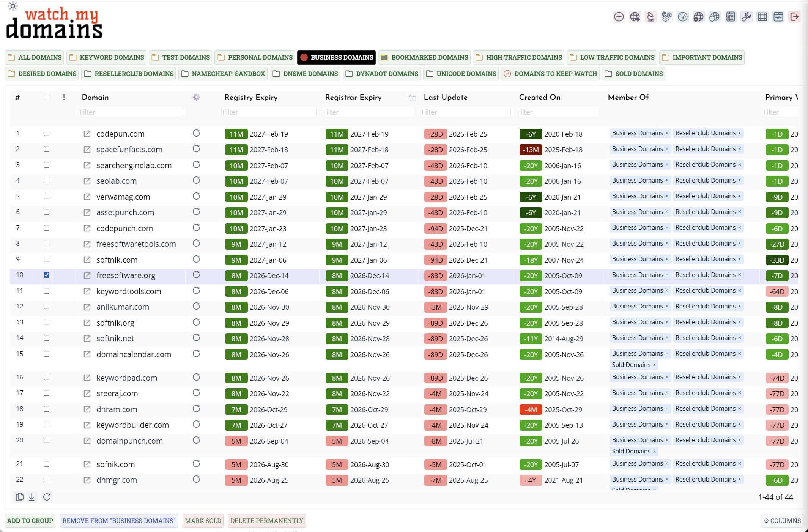808x532 pixels.
Task: Click the MARK SOLD button
Action: 203,521
